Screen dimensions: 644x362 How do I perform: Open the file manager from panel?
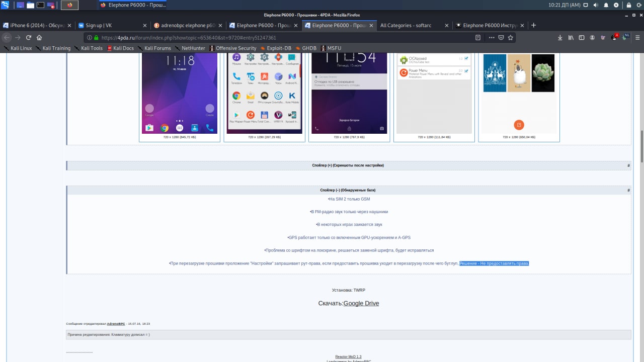(x=30, y=5)
